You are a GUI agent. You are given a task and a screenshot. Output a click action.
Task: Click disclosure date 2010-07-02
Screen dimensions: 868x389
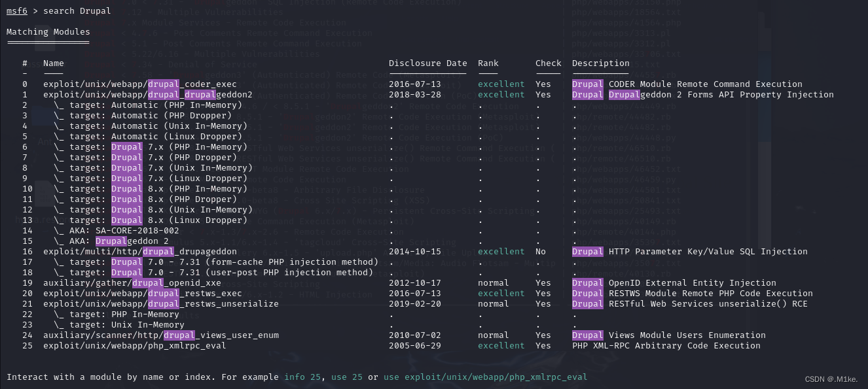pyautogui.click(x=415, y=335)
